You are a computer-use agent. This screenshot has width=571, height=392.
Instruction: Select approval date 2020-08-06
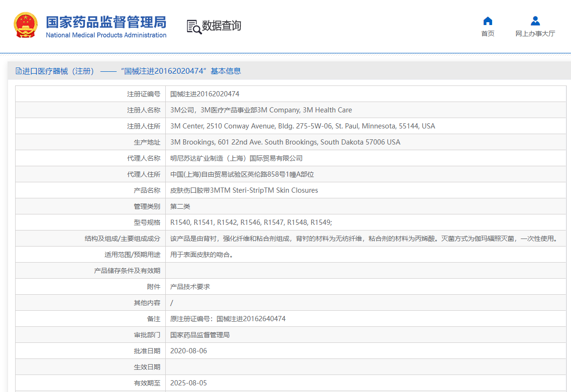(189, 351)
